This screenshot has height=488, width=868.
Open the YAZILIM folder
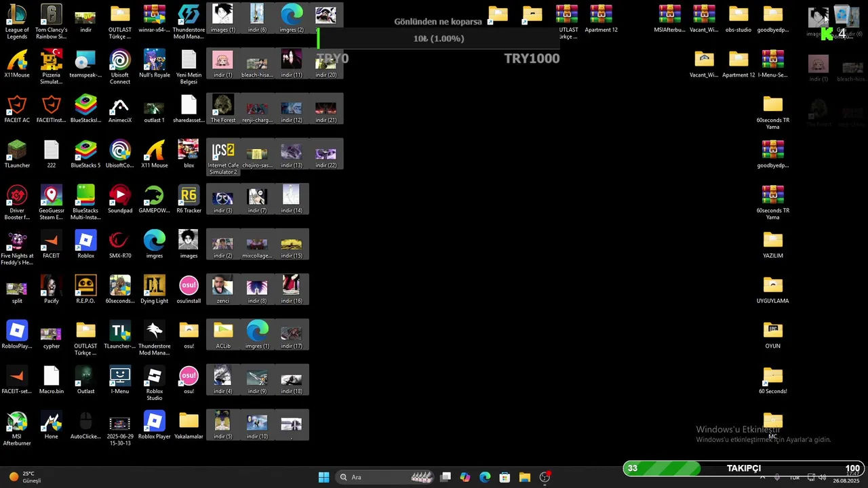point(772,245)
